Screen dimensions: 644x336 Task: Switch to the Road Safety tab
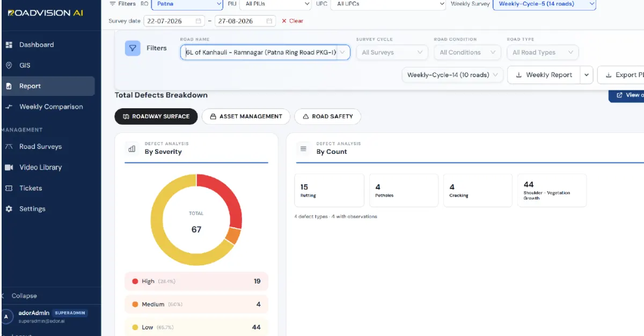[x=328, y=116]
